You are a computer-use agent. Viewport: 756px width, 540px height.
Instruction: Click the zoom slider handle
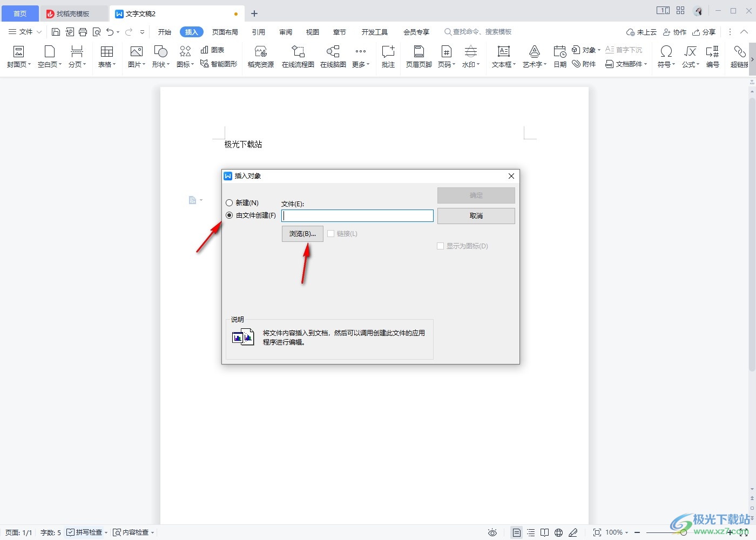(684, 532)
